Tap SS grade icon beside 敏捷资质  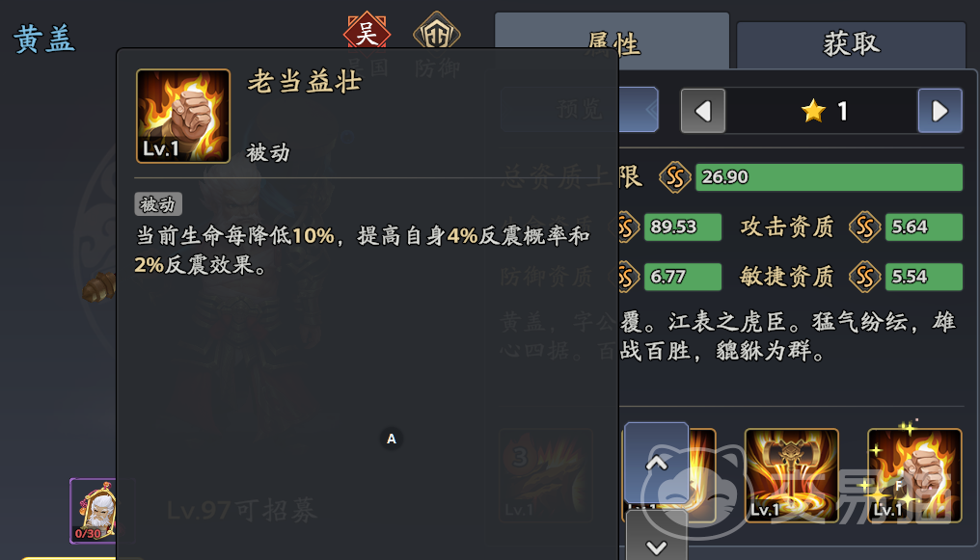pos(865,277)
